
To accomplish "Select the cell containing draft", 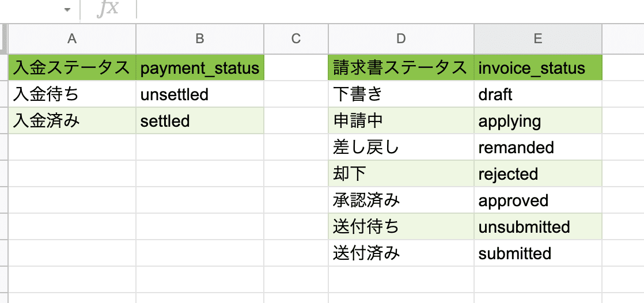I will pyautogui.click(x=538, y=94).
